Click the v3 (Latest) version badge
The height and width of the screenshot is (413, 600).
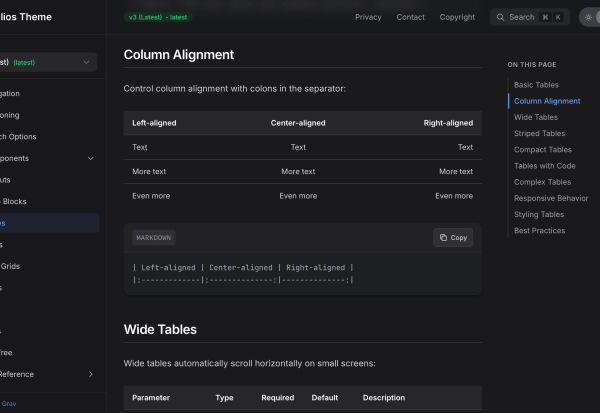[158, 17]
